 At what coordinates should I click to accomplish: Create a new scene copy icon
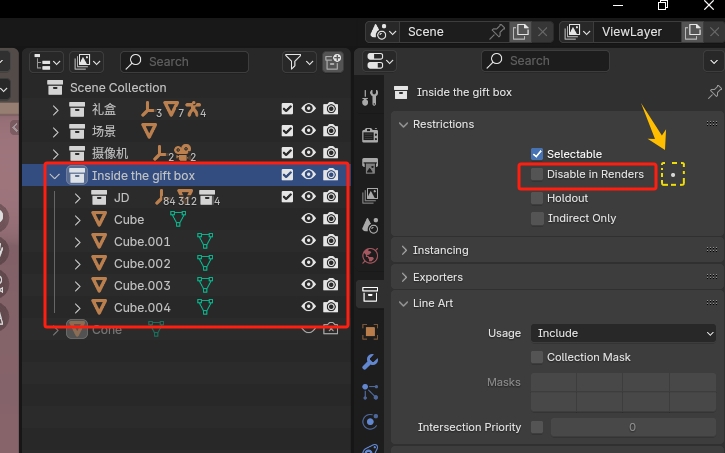pos(521,32)
